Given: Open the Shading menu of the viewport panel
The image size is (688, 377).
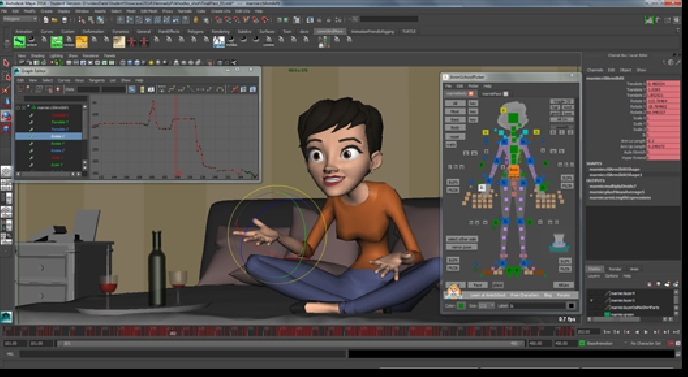Looking at the screenshot, I should pyautogui.click(x=38, y=56).
